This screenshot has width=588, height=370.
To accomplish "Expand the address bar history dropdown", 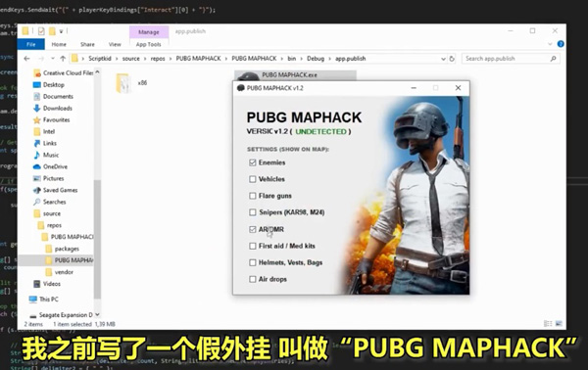I will coord(443,59).
